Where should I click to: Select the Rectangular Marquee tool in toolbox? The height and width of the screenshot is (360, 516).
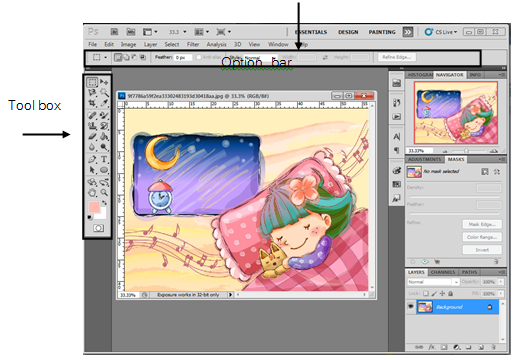(92, 82)
